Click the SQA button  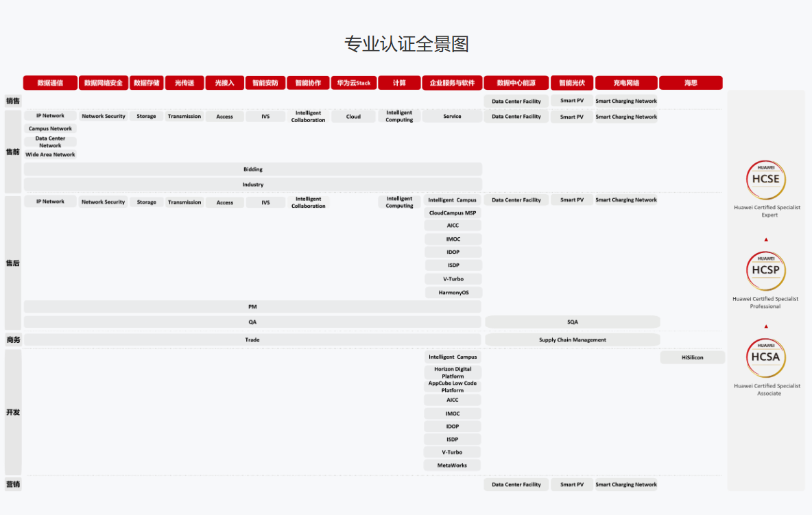pyautogui.click(x=572, y=321)
